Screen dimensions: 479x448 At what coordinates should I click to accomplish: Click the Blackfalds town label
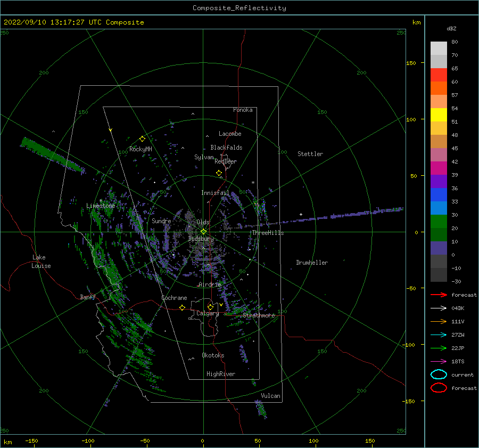click(x=226, y=148)
